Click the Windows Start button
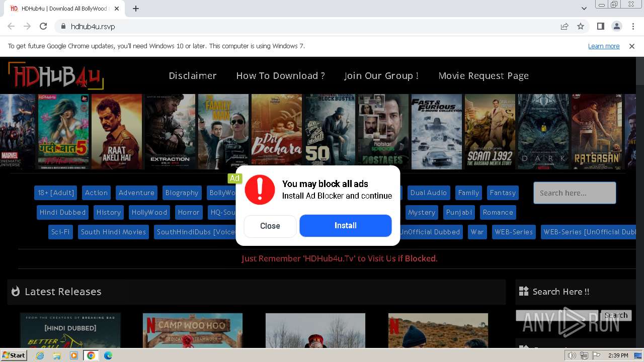This screenshot has height=362, width=644. 14,355
